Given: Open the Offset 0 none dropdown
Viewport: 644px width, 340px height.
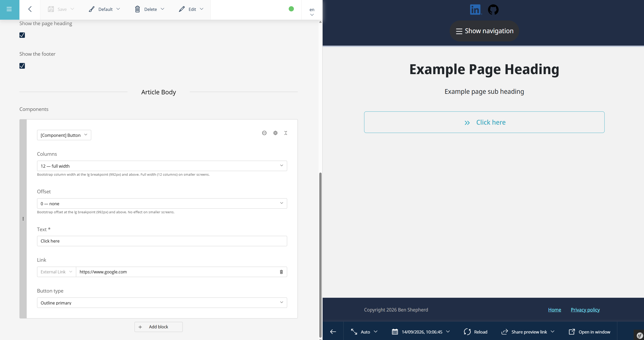Looking at the screenshot, I should (162, 203).
